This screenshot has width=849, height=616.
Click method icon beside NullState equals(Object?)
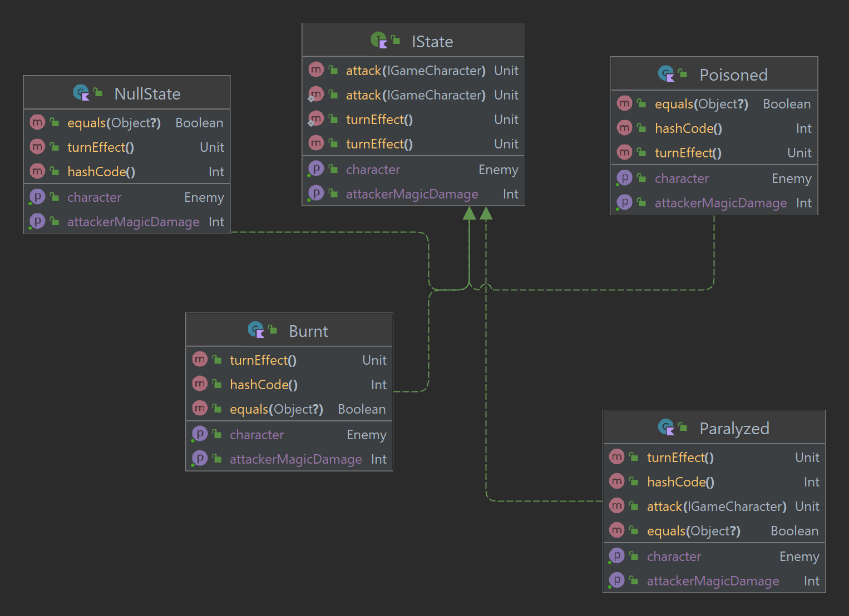click(37, 122)
